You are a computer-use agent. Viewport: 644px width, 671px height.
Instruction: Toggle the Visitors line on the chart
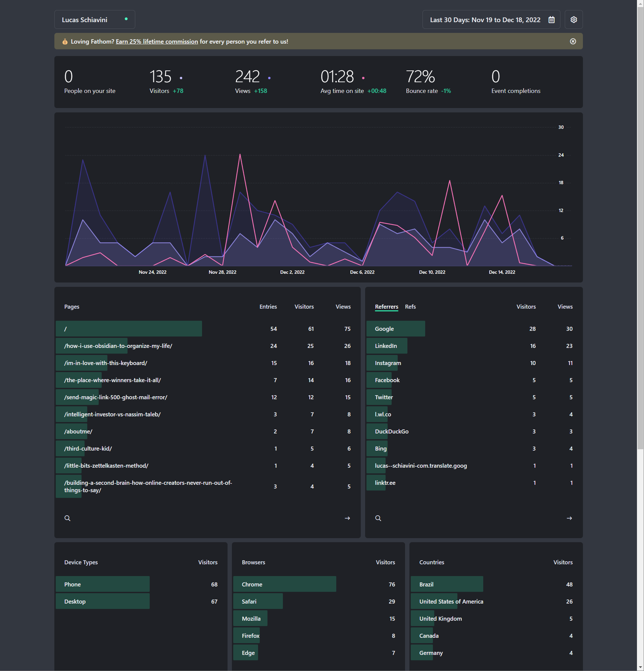(x=181, y=78)
